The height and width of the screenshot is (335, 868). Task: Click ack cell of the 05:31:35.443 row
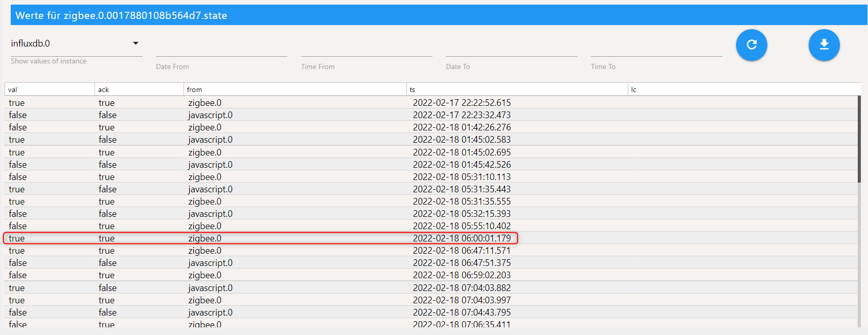pyautogui.click(x=107, y=189)
